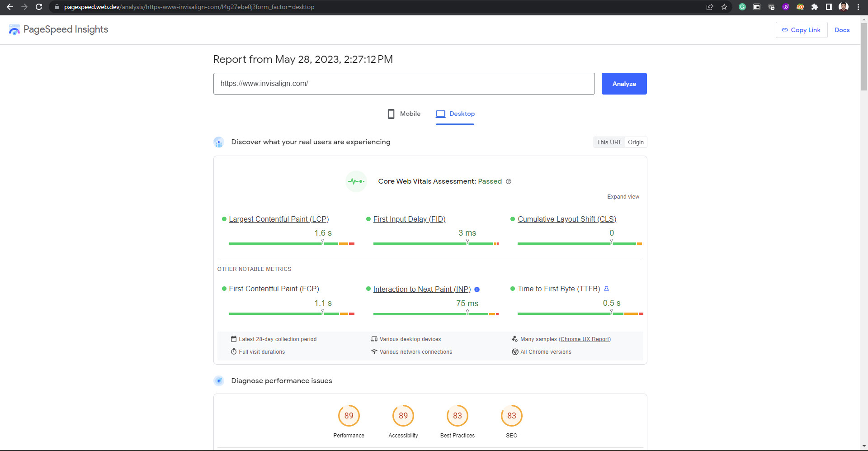Open the Time to First Byte (TTFB) link
The width and height of the screenshot is (868, 451).
[559, 289]
